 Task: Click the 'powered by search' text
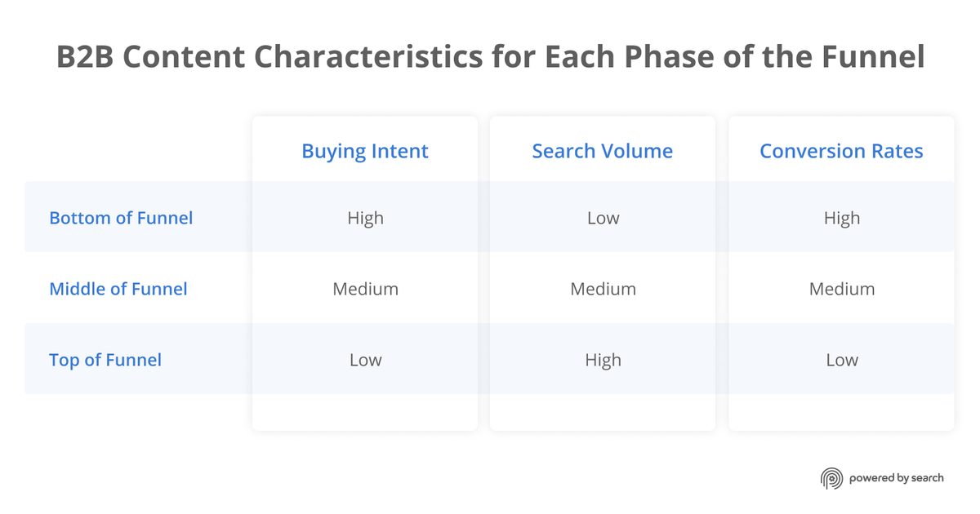point(896,478)
